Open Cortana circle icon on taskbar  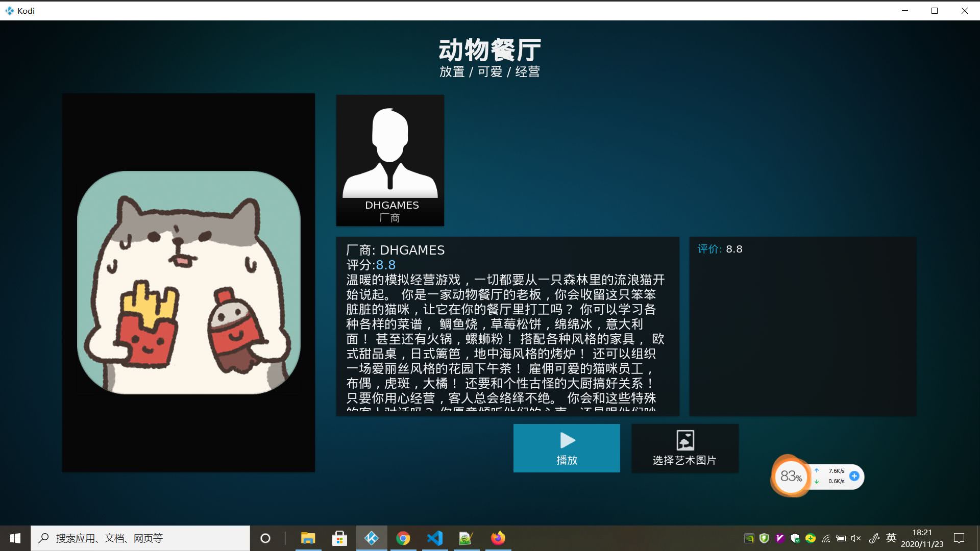click(x=265, y=538)
